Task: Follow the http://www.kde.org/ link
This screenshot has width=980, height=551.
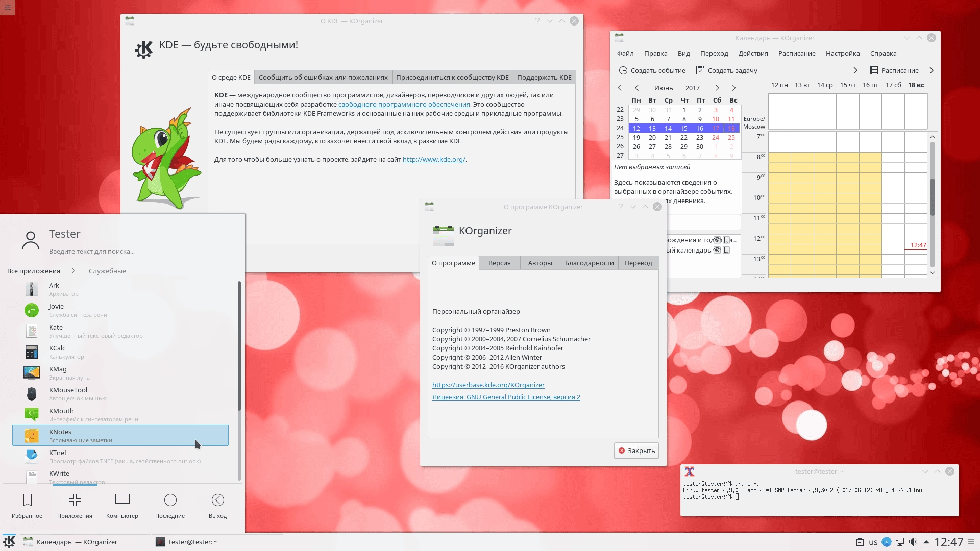Action: coord(434,159)
